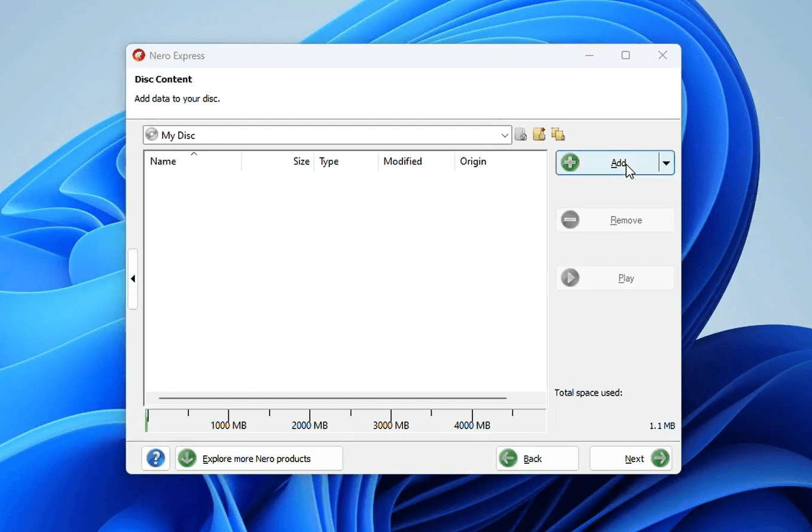Expand the side panel with the left arrow
Image resolution: width=812 pixels, height=532 pixels.
[133, 279]
